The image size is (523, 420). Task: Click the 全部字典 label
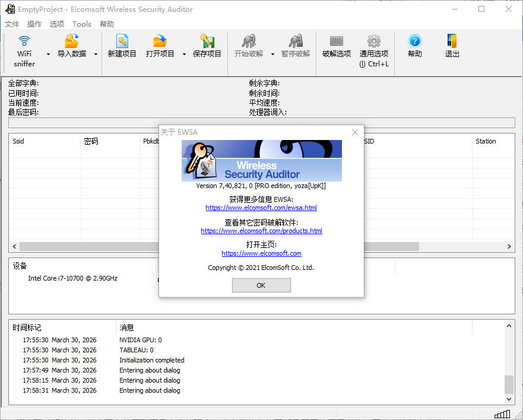point(23,83)
